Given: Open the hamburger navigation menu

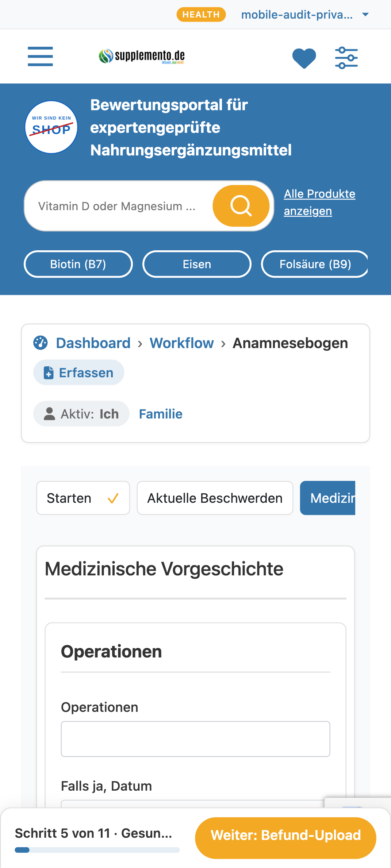Looking at the screenshot, I should (40, 57).
